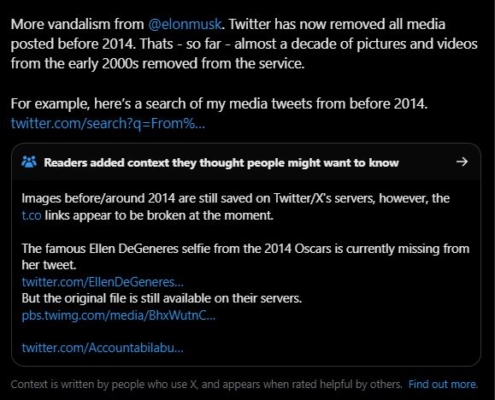Click "But the original file is still available" line
Viewport: 495px width, 400px height.
[x=162, y=298]
